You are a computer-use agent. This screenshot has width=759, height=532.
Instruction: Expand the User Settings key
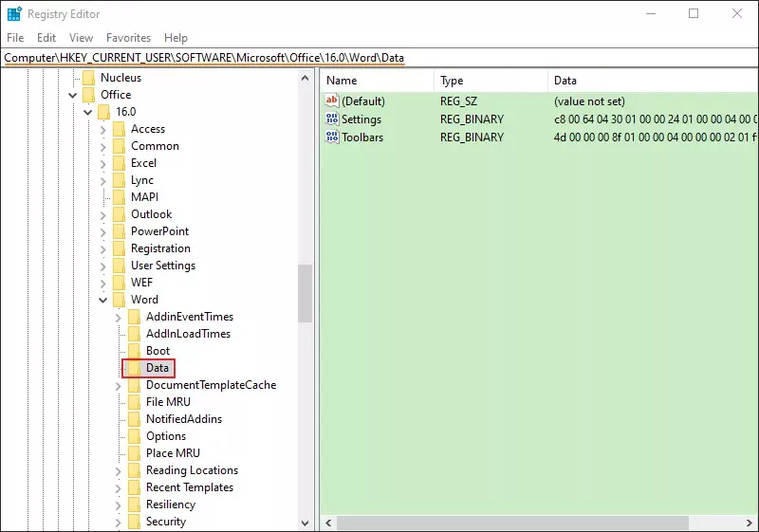[102, 266]
